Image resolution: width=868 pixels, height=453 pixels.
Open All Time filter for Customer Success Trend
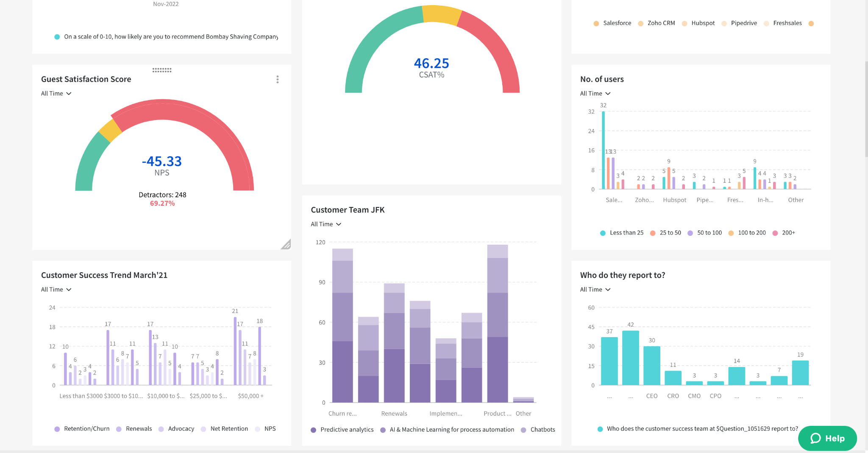(x=56, y=289)
